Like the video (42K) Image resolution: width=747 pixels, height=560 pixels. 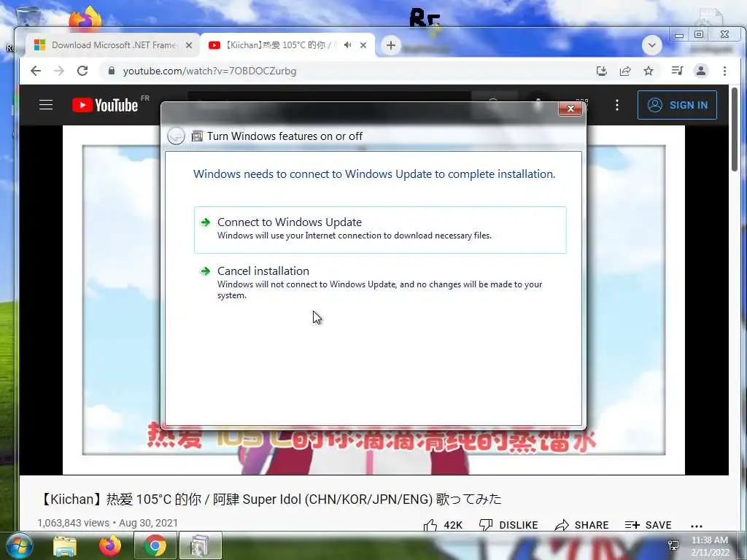tap(443, 525)
